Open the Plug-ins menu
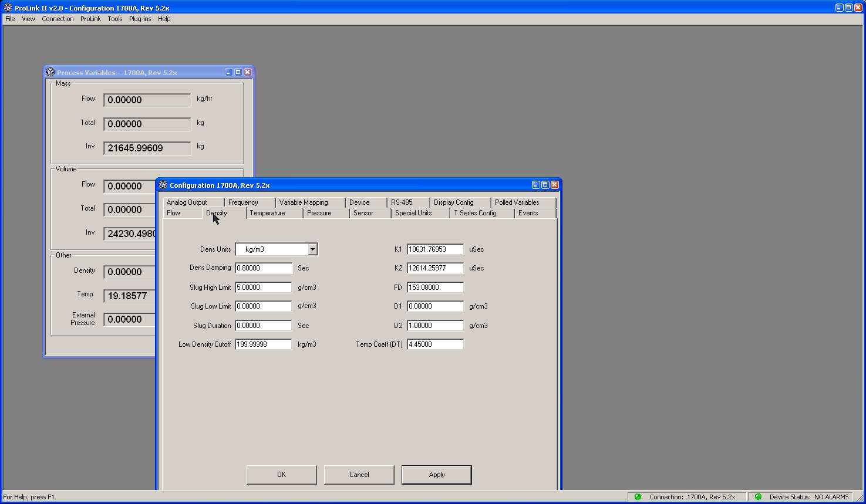This screenshot has height=504, width=866. (x=140, y=19)
